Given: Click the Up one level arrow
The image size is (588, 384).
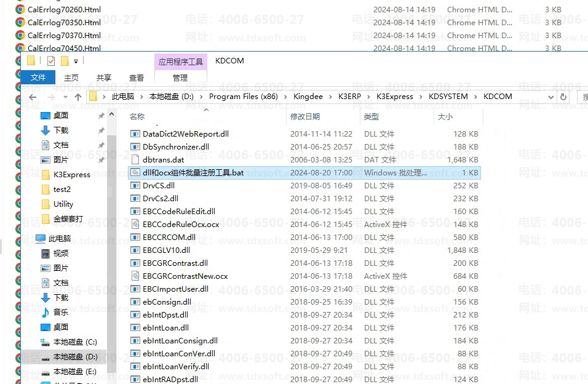Looking at the screenshot, I should (x=78, y=97).
